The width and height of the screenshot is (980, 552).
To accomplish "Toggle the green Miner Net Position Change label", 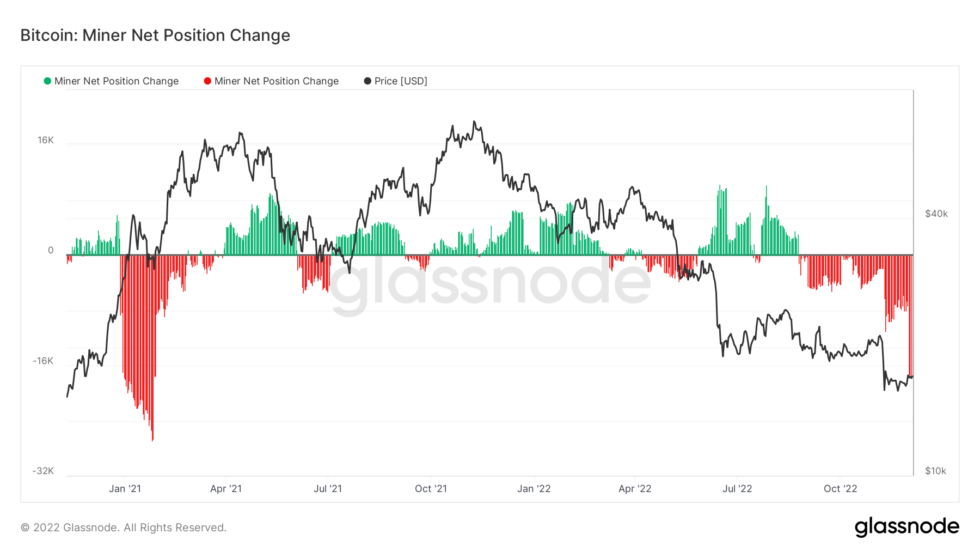I will click(116, 81).
